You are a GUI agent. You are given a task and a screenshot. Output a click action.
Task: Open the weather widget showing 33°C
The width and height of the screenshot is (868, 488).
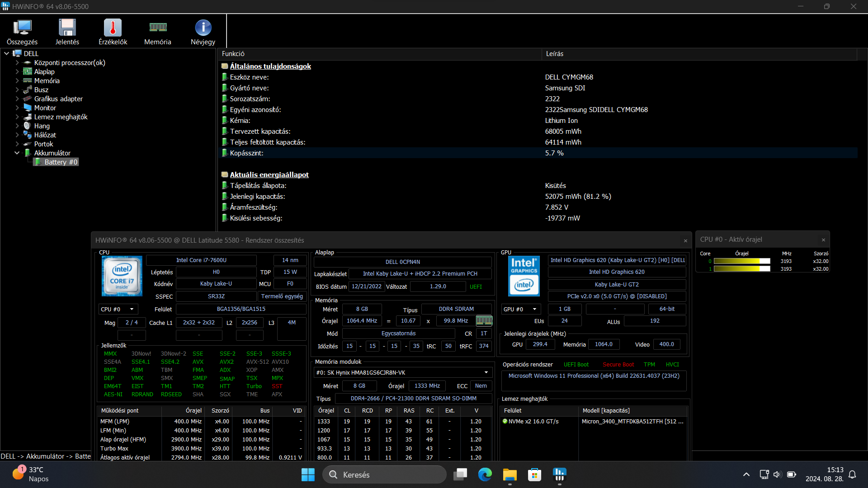tap(31, 474)
